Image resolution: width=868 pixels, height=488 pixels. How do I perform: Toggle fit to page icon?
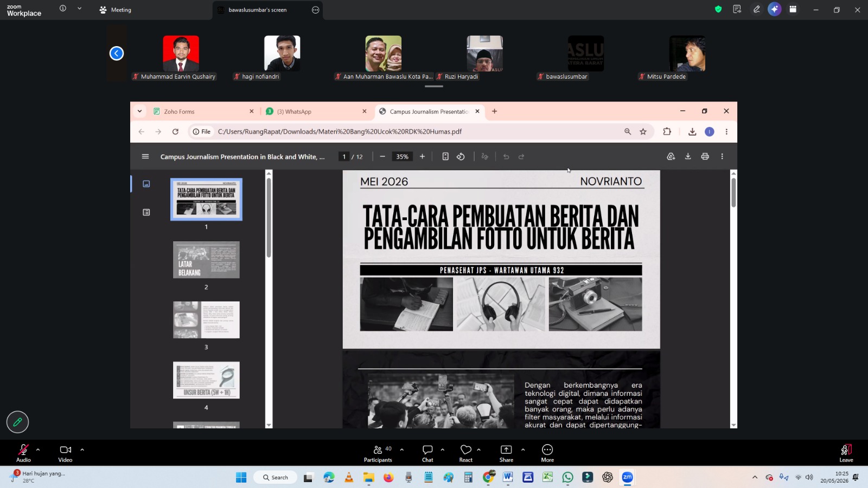pos(445,157)
